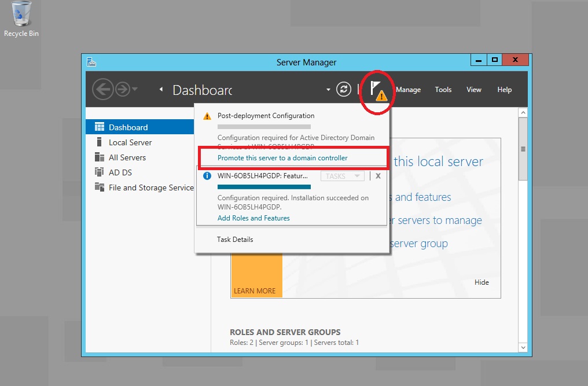Click the Post-deployment Configuration progress bar
Screen dimensions: 588x386
pos(264,127)
